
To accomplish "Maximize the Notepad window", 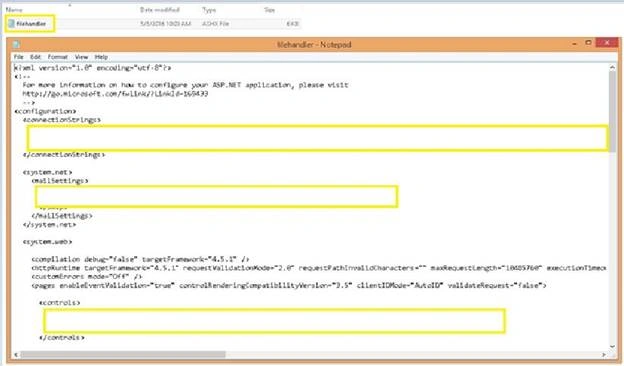I will (588, 43).
